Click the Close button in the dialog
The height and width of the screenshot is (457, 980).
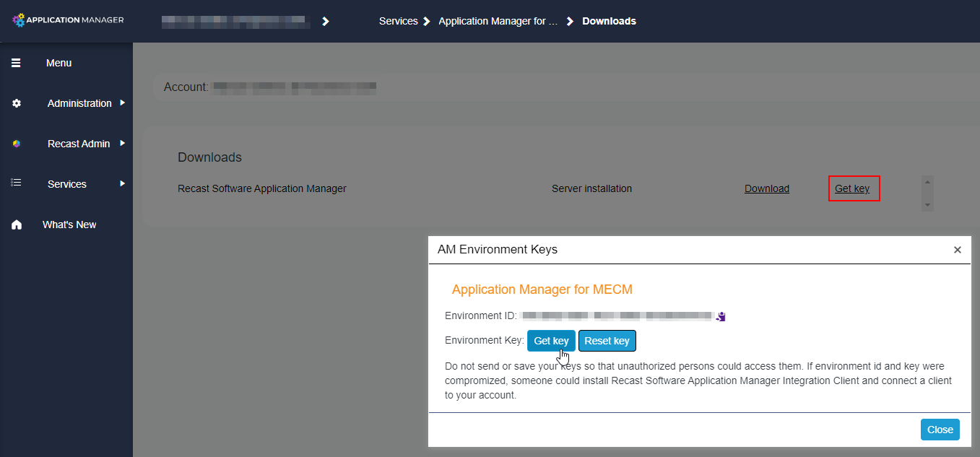(940, 430)
